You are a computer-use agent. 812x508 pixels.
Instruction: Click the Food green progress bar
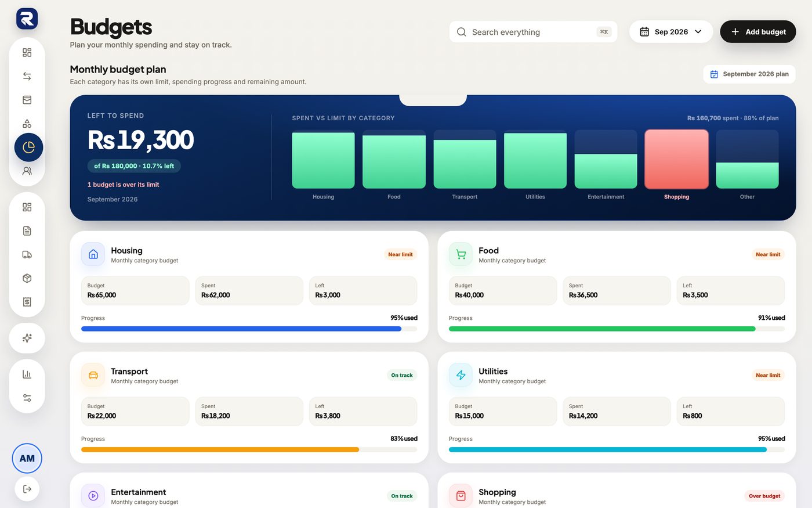[x=617, y=329]
